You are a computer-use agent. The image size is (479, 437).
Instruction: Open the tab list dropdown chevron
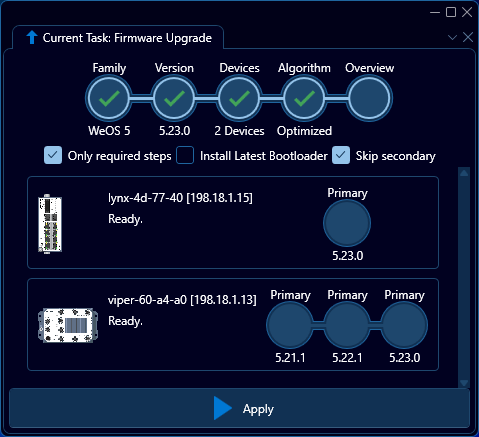(x=452, y=37)
